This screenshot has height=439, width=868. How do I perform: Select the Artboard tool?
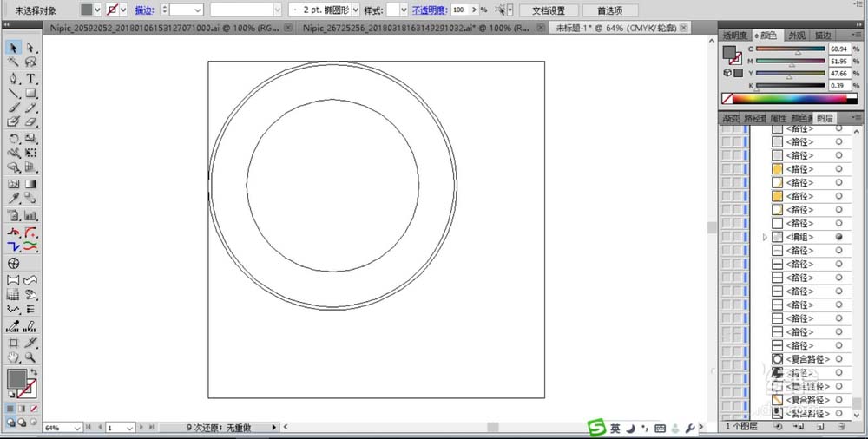click(x=14, y=344)
